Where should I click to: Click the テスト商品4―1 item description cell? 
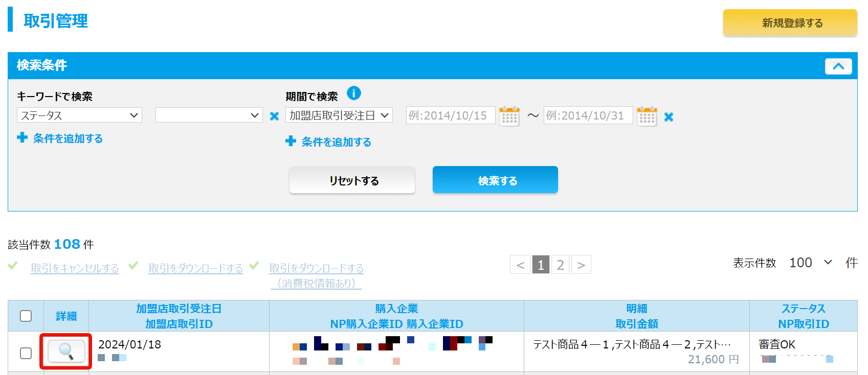[632, 345]
